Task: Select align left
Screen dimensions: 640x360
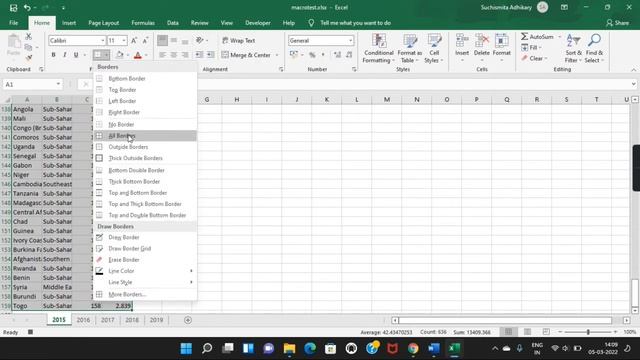Action: pos(162,55)
